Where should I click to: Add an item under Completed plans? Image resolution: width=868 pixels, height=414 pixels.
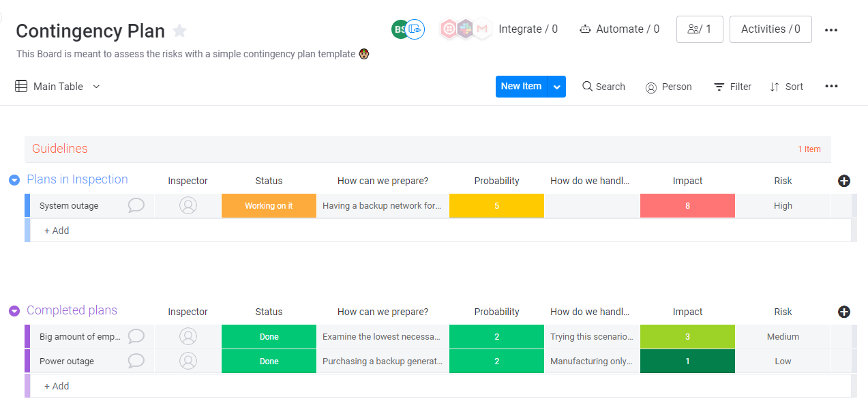pyautogui.click(x=57, y=386)
